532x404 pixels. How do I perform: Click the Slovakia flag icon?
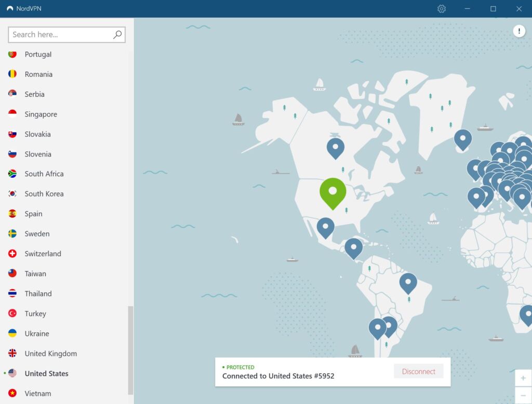(12, 134)
